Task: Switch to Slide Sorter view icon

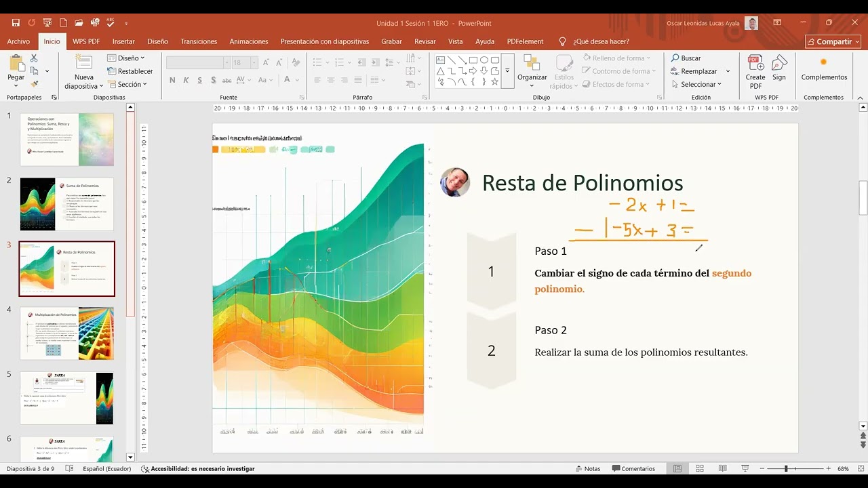Action: tap(700, 468)
